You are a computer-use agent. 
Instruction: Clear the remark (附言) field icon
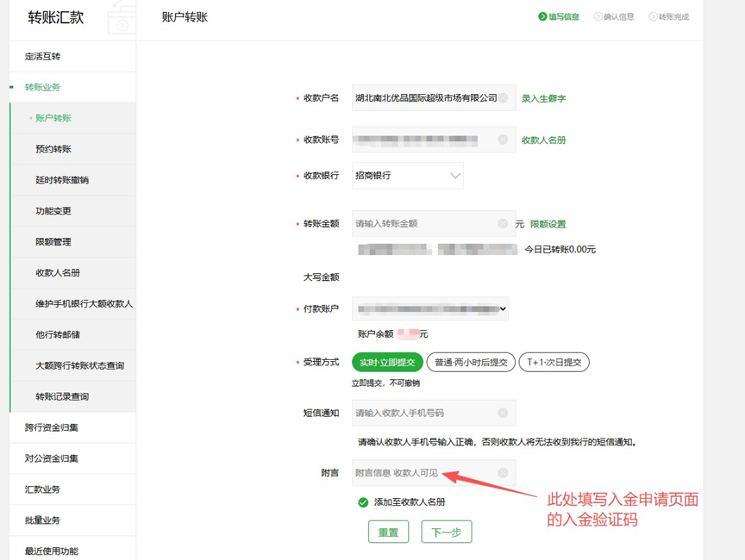504,472
